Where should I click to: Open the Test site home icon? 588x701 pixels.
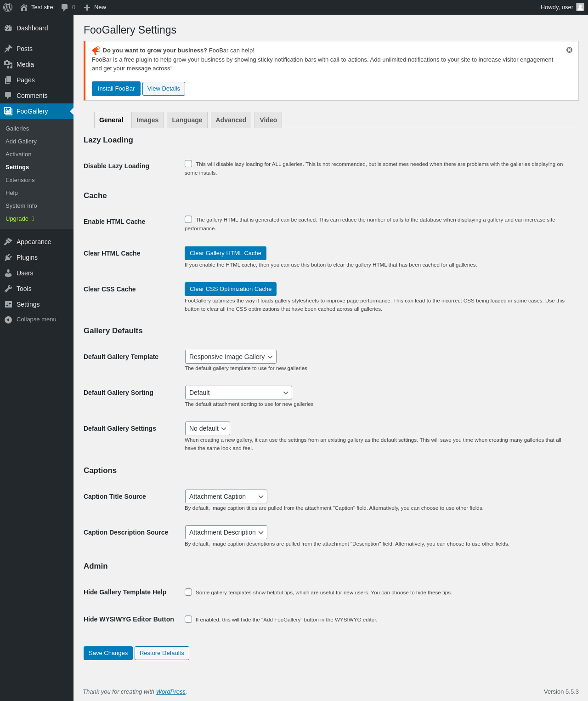pyautogui.click(x=24, y=7)
